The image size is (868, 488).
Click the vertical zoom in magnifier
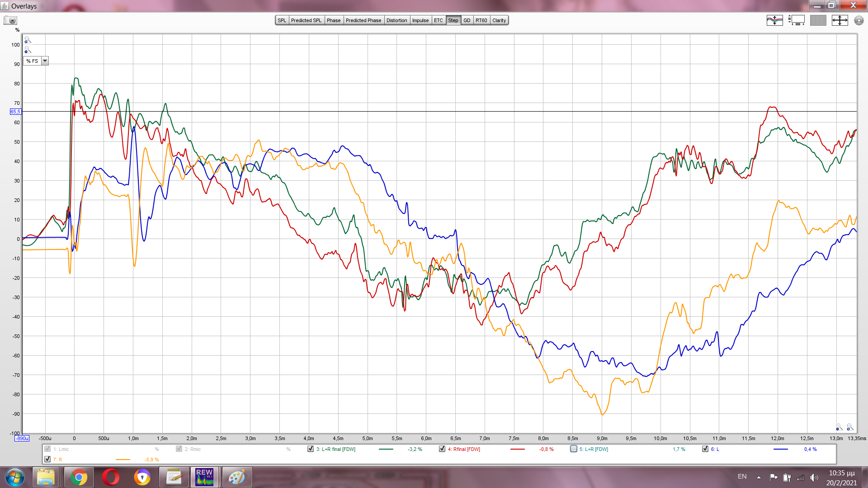[x=28, y=40]
